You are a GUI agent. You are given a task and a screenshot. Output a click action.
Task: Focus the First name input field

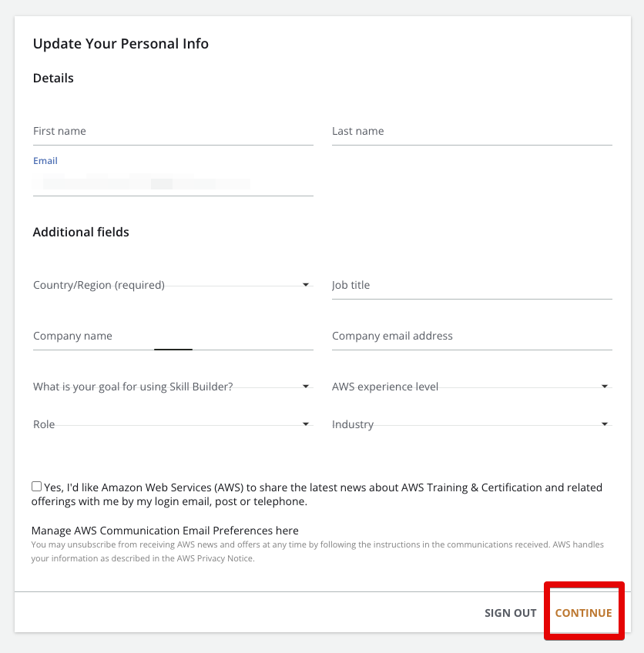click(x=173, y=131)
